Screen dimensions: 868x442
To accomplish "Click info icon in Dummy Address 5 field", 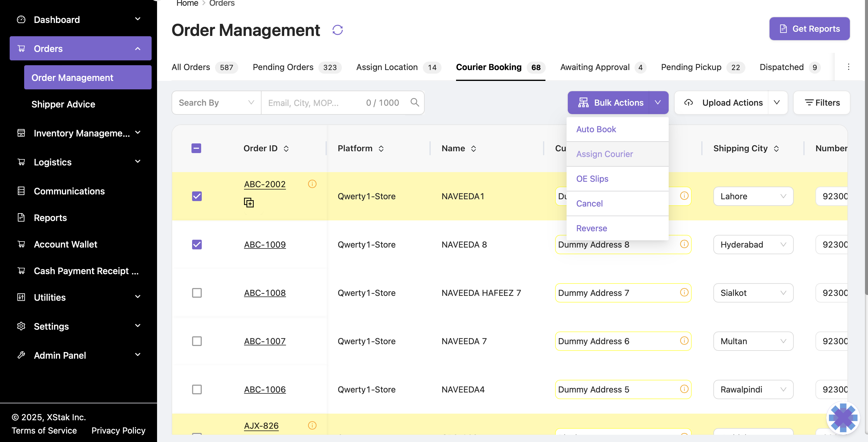I will pyautogui.click(x=684, y=389).
